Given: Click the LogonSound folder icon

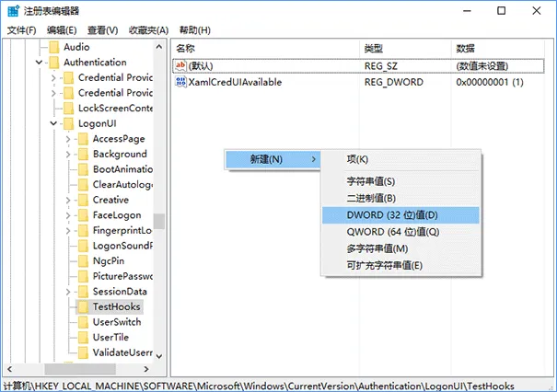Looking at the screenshot, I should 83,246.
